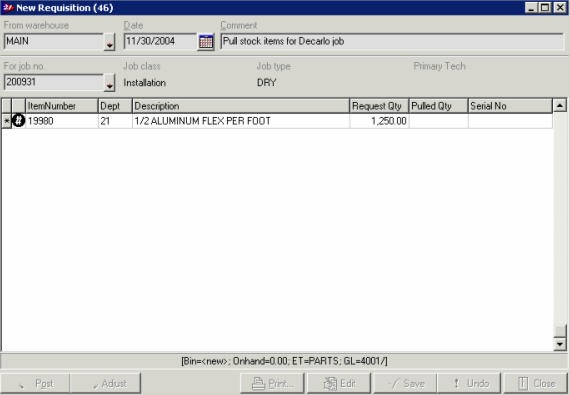The width and height of the screenshot is (570, 395).
Task: Click the Print button
Action: 272,383
